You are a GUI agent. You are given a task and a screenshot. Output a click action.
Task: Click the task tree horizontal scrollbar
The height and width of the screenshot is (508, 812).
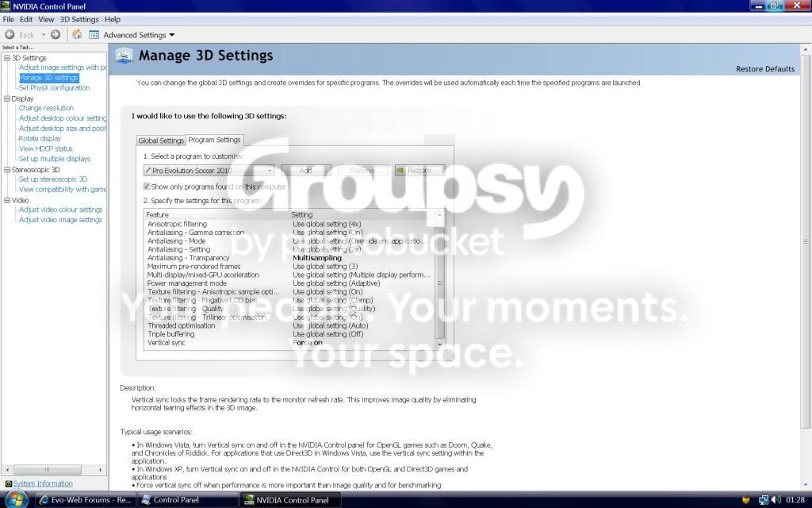[x=47, y=470]
